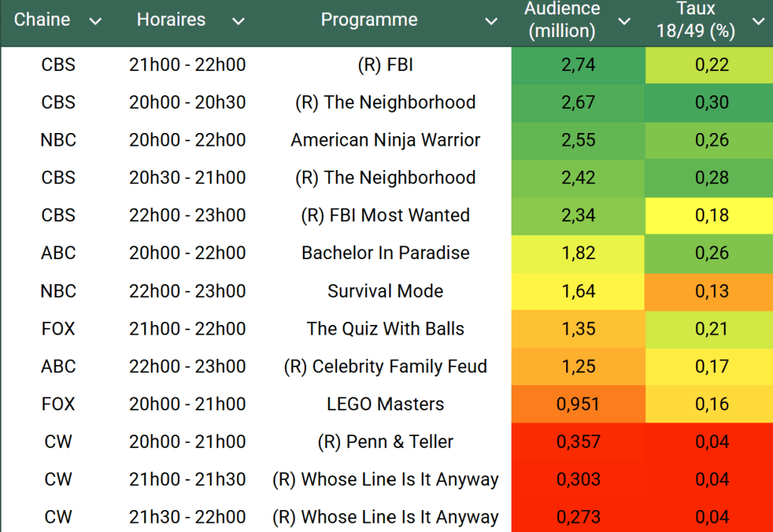Click the Audience (million) sort chevron
This screenshot has height=532, width=773.
[x=624, y=21]
